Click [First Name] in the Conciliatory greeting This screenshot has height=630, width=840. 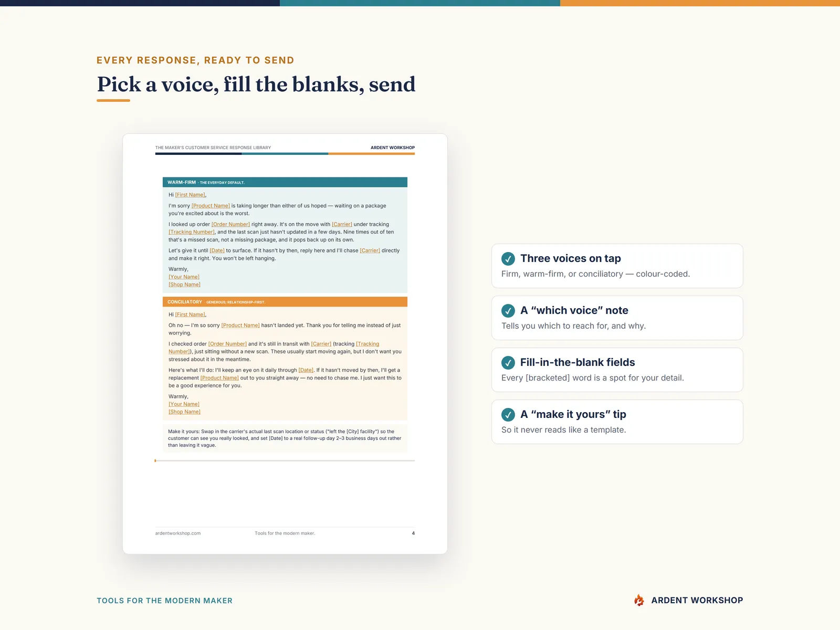190,314
